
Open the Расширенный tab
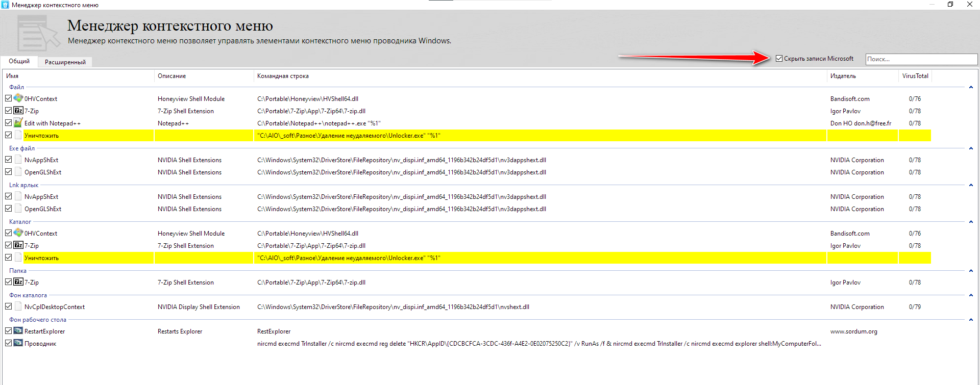[65, 62]
